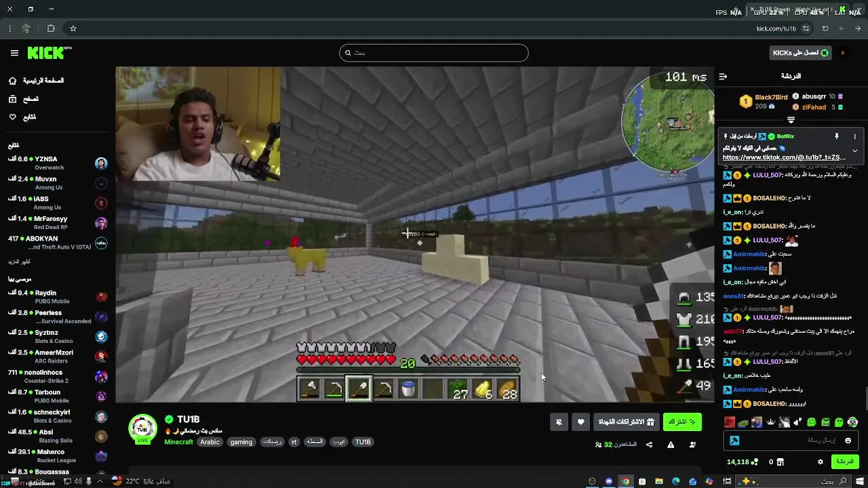Open Maherco Rocket League channel

coord(58,455)
